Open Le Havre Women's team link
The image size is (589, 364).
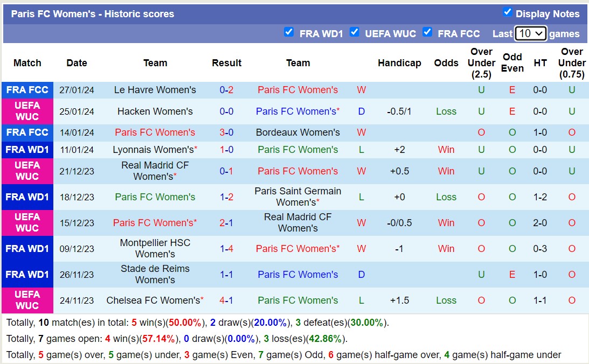coord(155,90)
